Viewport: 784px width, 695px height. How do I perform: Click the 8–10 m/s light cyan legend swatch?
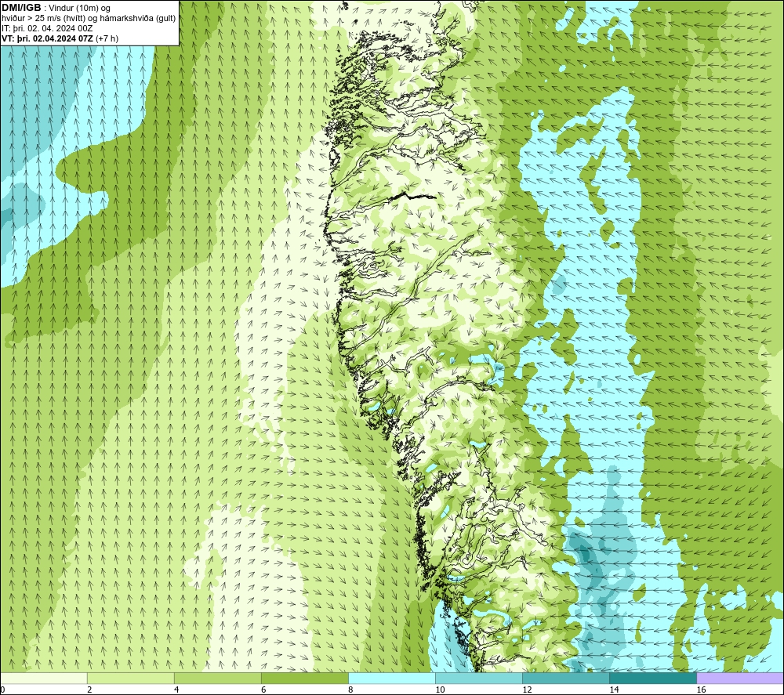coord(392,678)
